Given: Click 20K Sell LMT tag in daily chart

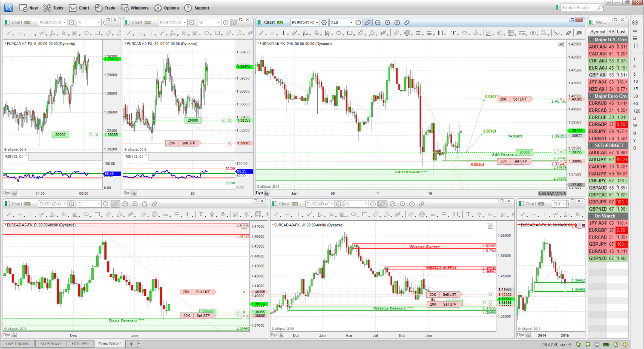Looking at the screenshot, I should click(x=197, y=292).
